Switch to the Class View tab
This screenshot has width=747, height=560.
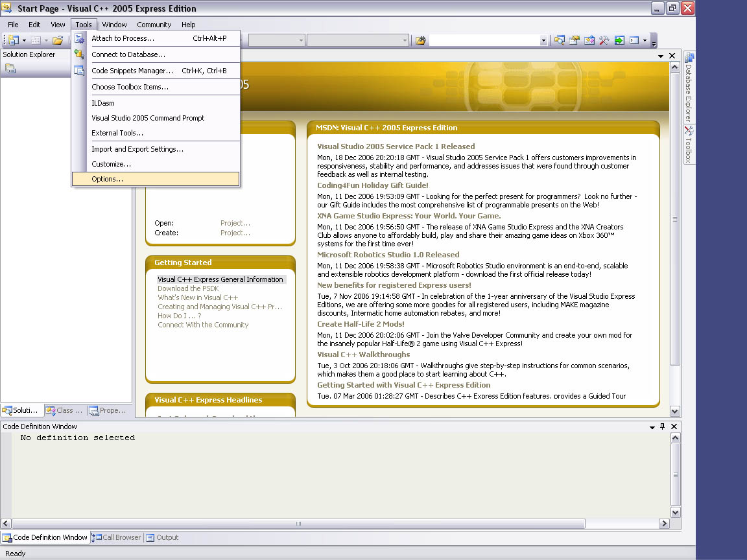coord(64,410)
